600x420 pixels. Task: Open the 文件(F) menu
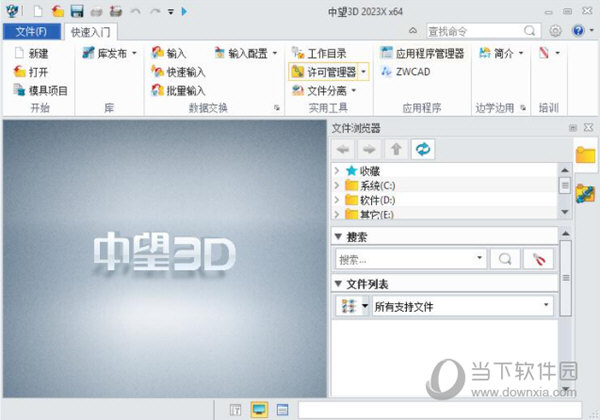coord(32,31)
